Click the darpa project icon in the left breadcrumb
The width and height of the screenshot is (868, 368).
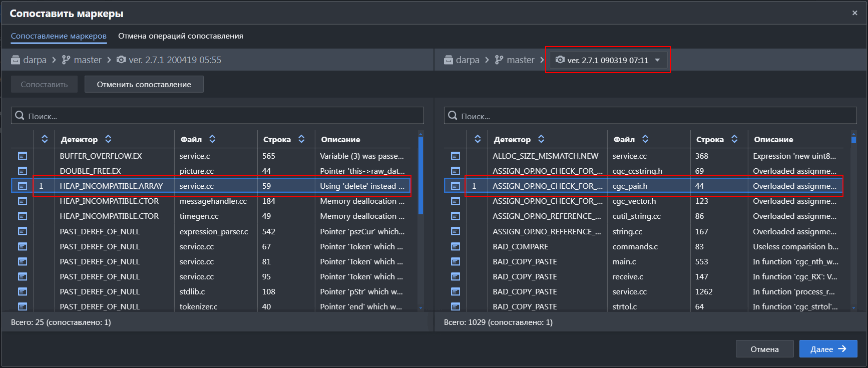pos(16,60)
